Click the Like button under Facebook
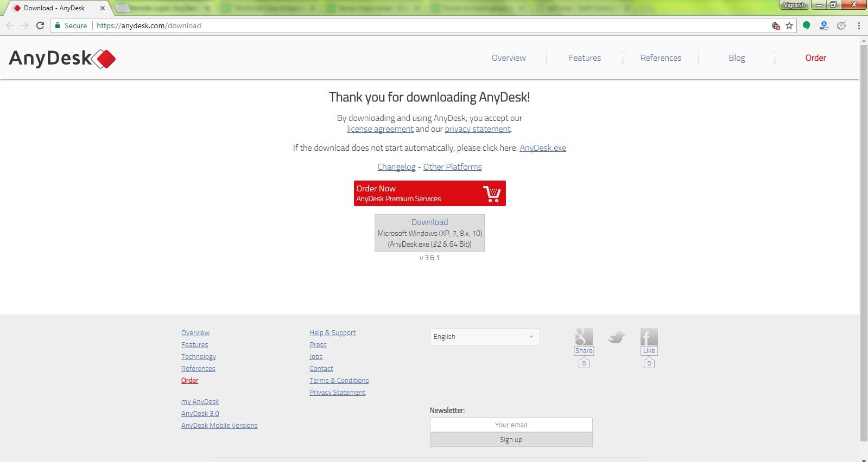This screenshot has height=462, width=868. (649, 351)
